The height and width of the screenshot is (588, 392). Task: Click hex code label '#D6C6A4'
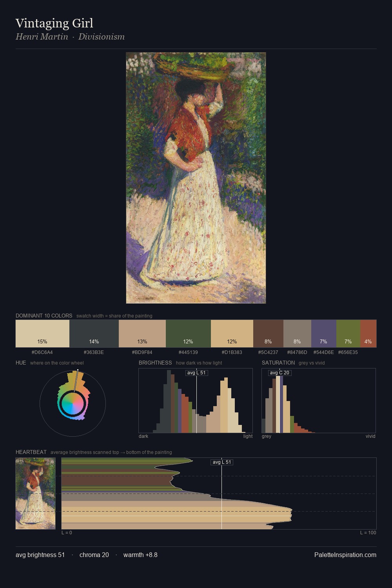[42, 352]
